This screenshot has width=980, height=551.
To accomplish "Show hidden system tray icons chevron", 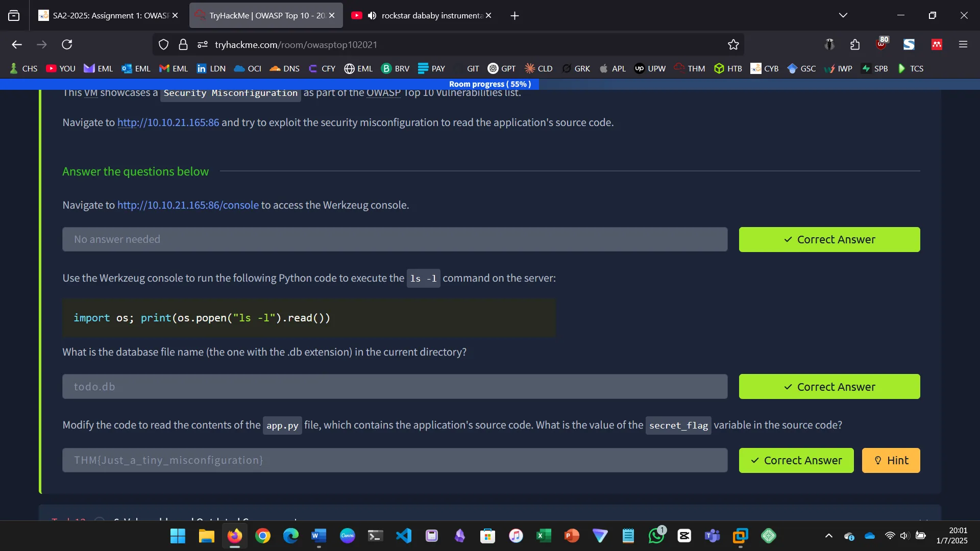I will [x=829, y=536].
